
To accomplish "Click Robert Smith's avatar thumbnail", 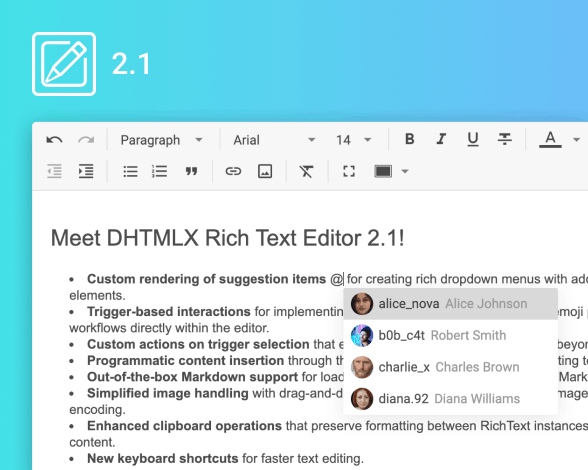I will tap(362, 336).
